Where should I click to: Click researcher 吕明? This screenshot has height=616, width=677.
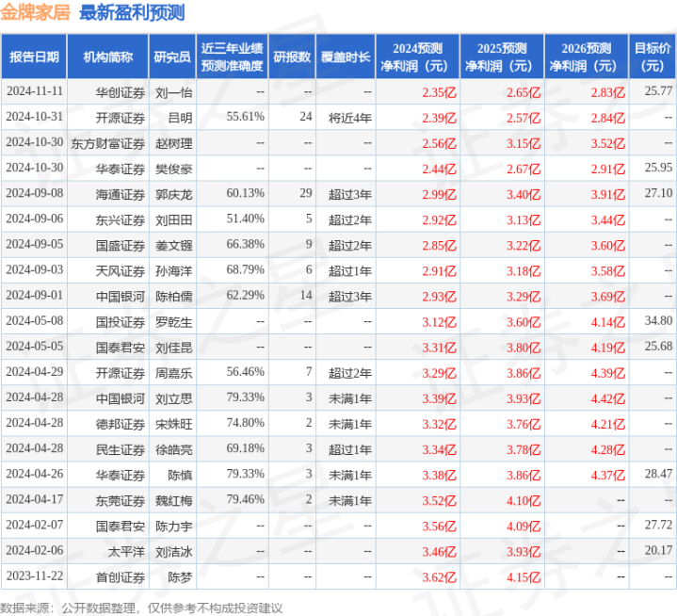[180, 118]
